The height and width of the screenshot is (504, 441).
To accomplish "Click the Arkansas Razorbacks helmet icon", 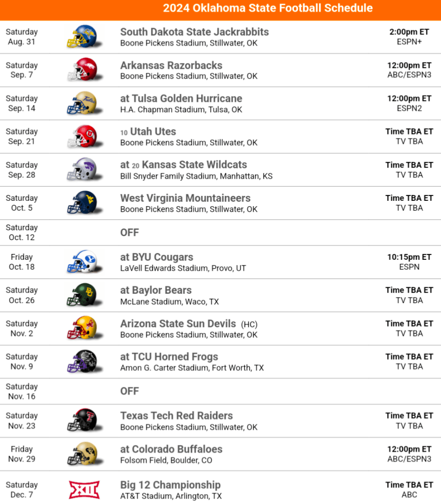I will (82, 70).
